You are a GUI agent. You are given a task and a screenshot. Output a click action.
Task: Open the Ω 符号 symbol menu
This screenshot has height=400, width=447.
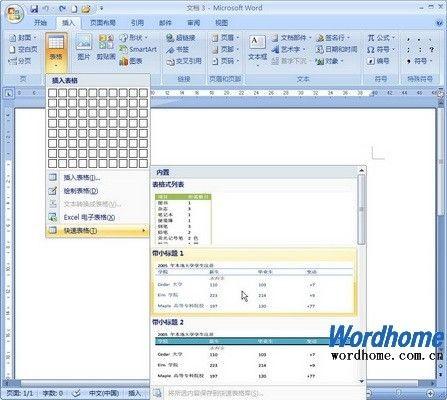(381, 49)
